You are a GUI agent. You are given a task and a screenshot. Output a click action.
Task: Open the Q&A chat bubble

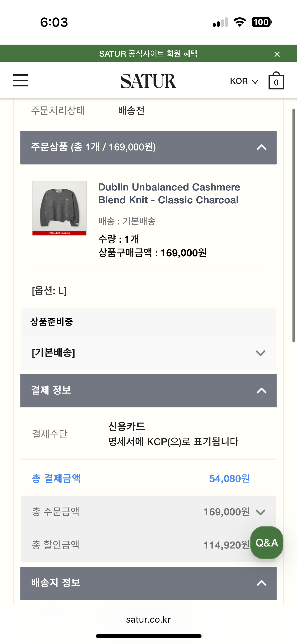[x=267, y=543]
